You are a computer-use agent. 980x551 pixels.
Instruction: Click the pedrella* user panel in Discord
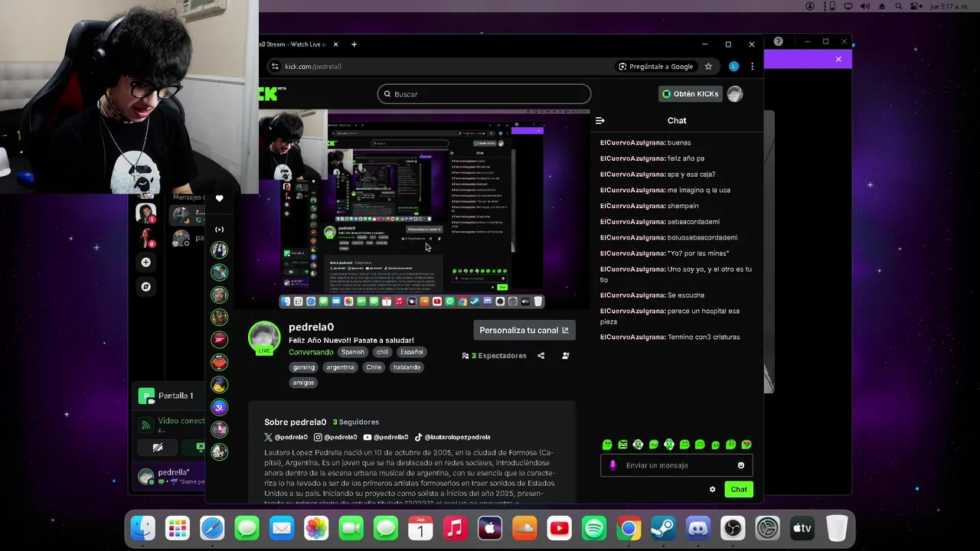coord(169,476)
